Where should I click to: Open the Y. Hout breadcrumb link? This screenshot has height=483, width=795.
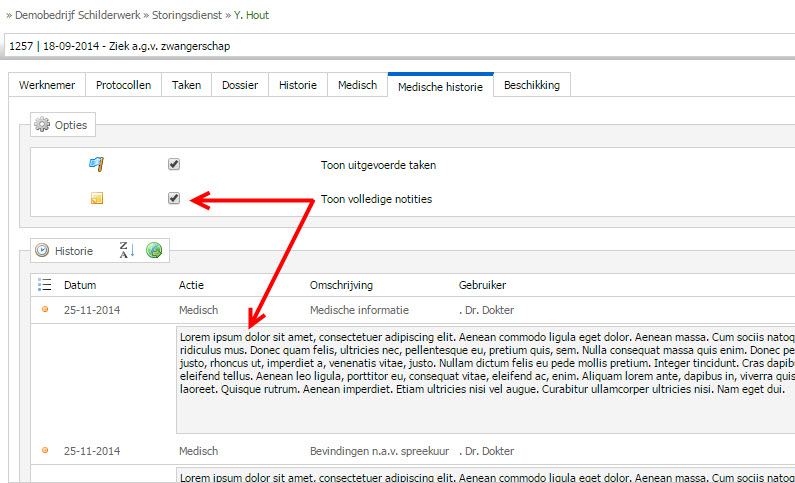tap(251, 15)
